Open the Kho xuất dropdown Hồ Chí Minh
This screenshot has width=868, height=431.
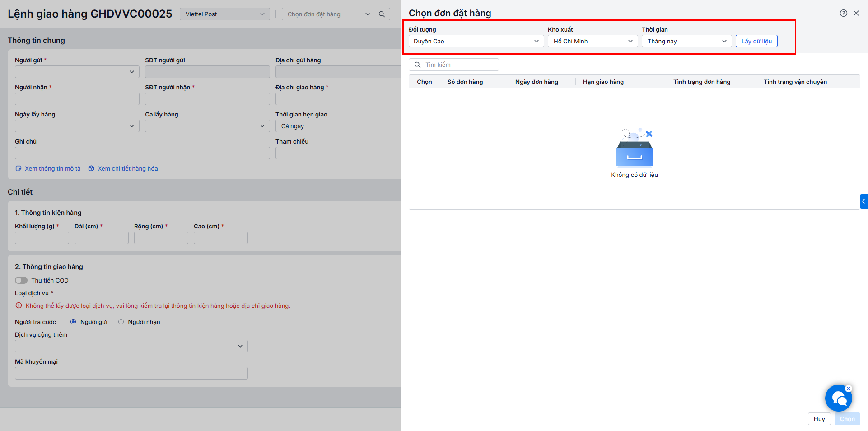click(x=593, y=41)
